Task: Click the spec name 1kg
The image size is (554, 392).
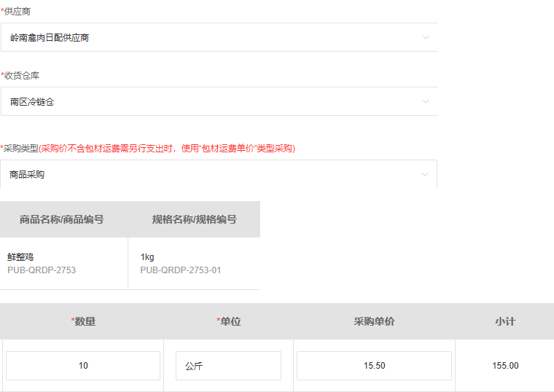Action: pos(147,257)
